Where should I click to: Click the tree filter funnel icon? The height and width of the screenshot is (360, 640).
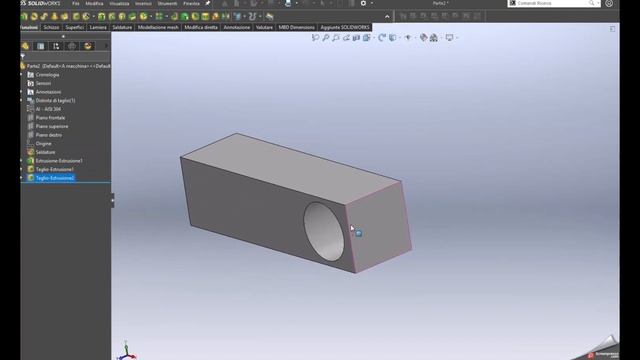pyautogui.click(x=23, y=56)
